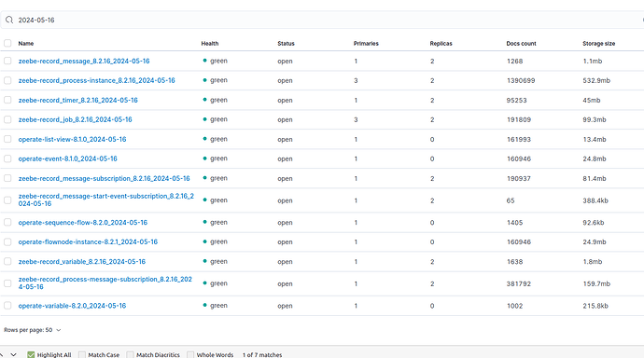
Task: Open zeebe-record_job_8.2.16_2024-05-16 index
Action: coord(76,119)
